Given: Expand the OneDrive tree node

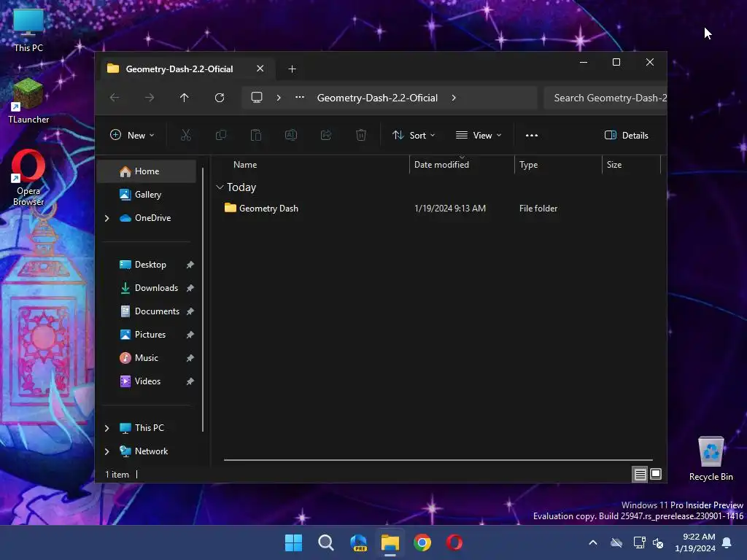Looking at the screenshot, I should tap(107, 218).
